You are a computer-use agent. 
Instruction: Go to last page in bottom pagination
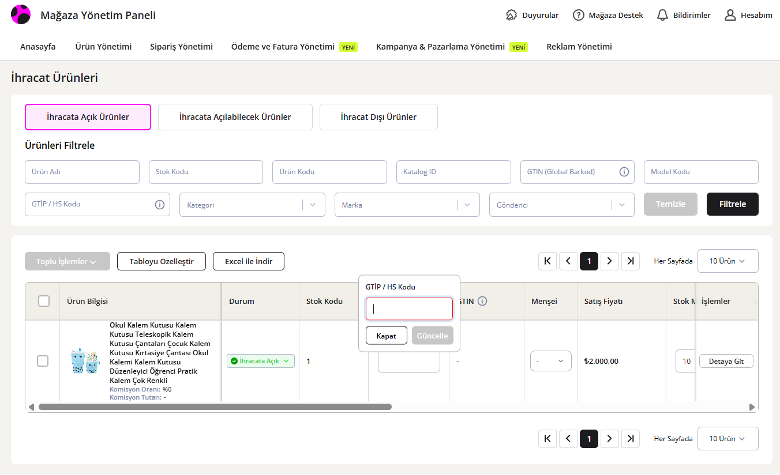pos(630,439)
